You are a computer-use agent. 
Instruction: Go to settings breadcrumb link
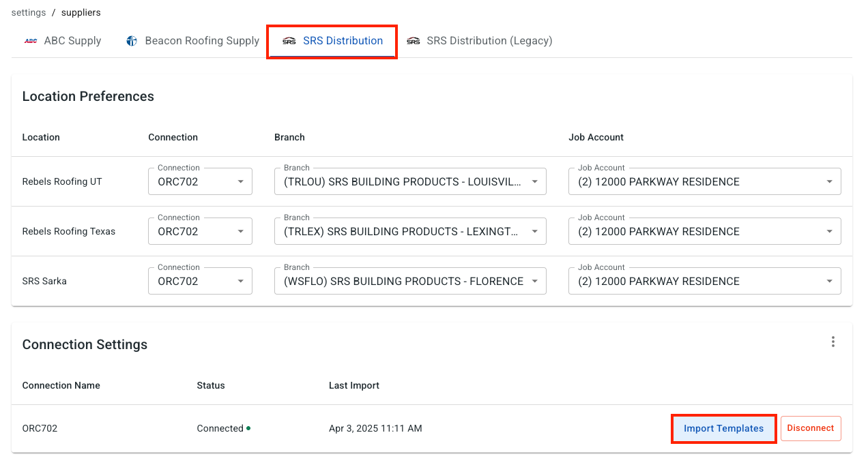point(29,12)
